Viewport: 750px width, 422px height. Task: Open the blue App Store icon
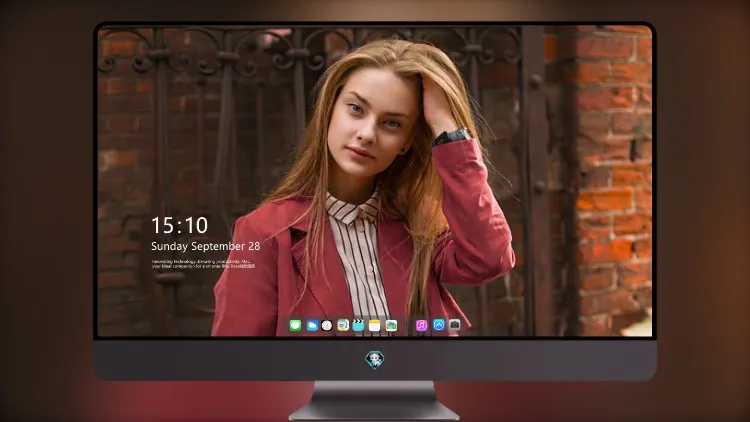tap(439, 325)
